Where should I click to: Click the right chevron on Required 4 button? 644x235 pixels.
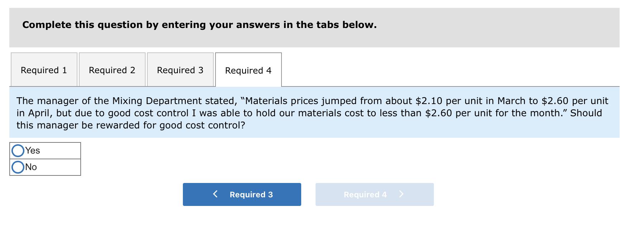point(402,194)
